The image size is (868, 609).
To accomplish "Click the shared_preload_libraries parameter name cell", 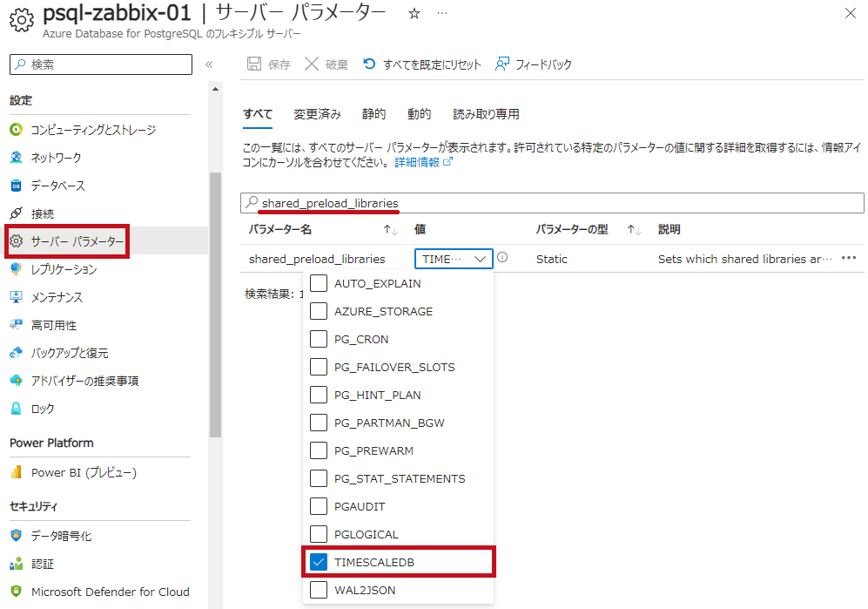I will click(x=317, y=259).
